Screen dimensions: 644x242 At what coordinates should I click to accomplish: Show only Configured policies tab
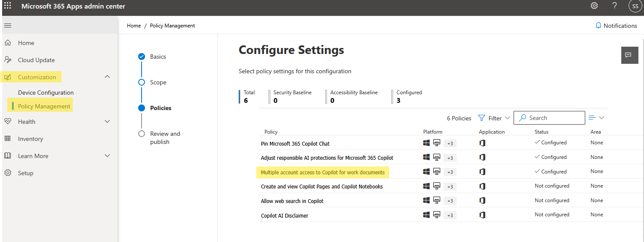click(x=408, y=96)
